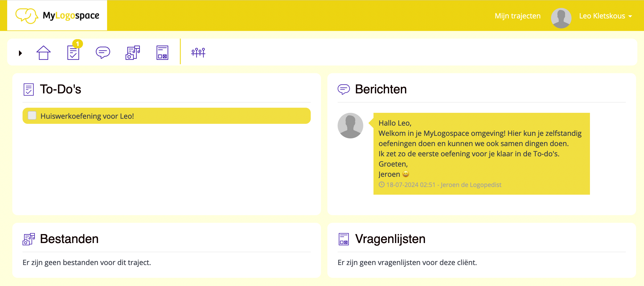Image resolution: width=644 pixels, height=286 pixels.
Task: Click the Berichten panel heading
Action: click(x=381, y=89)
